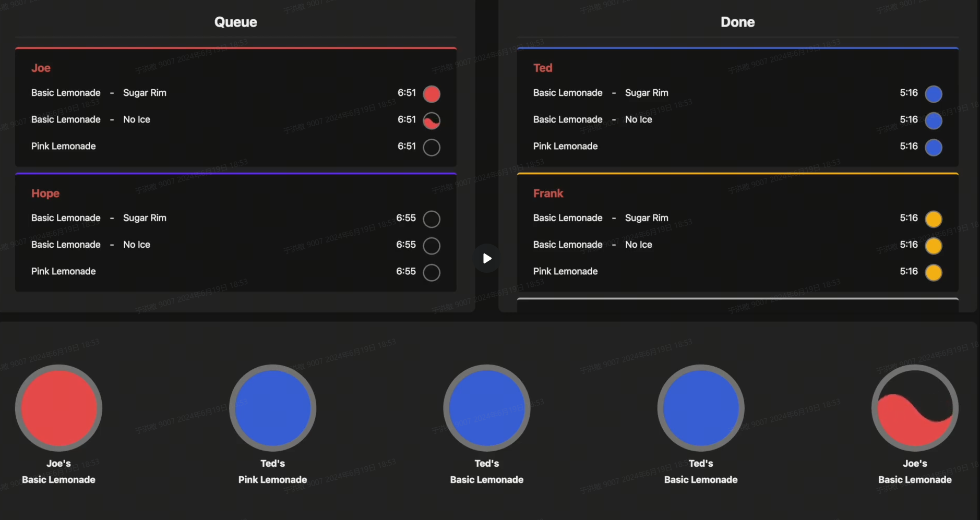Click Ted's blue No Ice status circle
Screen dimensions: 980x520
[x=934, y=120]
